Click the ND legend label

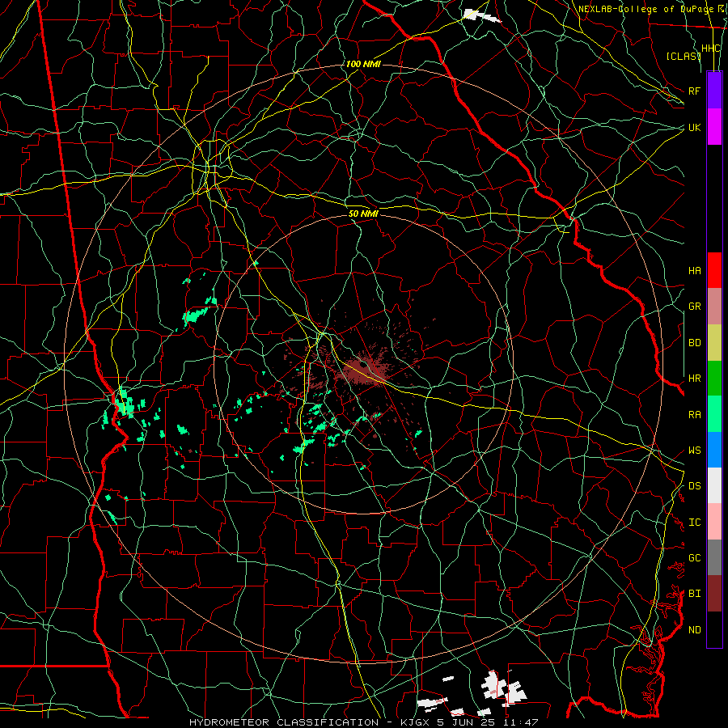pyautogui.click(x=695, y=630)
